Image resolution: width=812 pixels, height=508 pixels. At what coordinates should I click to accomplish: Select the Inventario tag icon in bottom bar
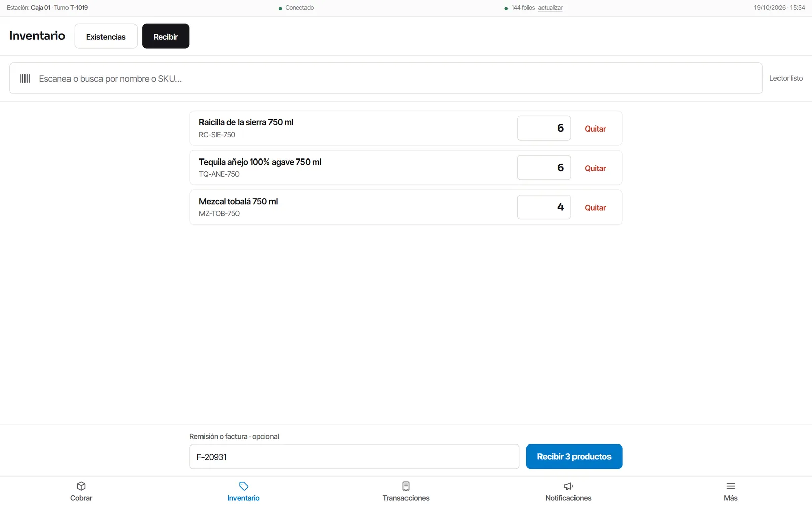244,486
